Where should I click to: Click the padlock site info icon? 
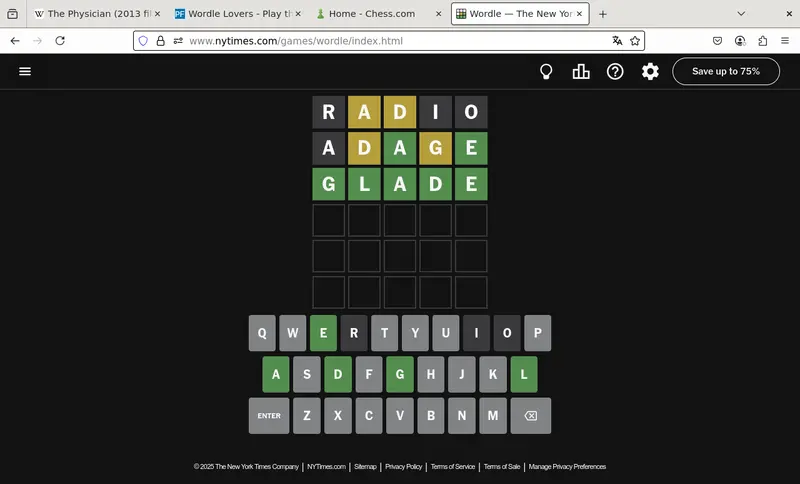pos(160,41)
